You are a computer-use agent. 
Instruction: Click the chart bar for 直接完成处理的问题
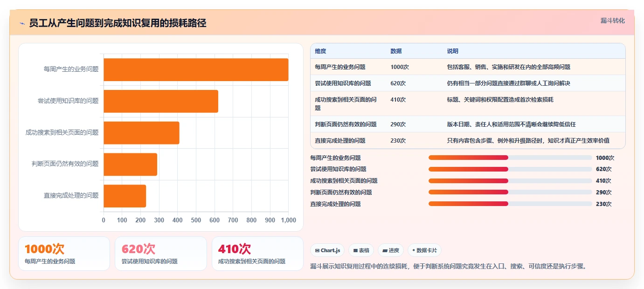[x=125, y=196]
